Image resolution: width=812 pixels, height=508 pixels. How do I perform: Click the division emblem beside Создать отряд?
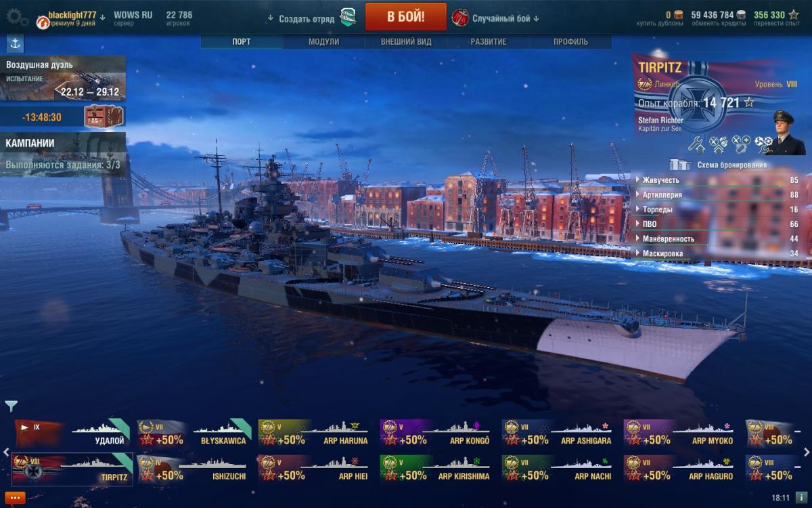348,17
